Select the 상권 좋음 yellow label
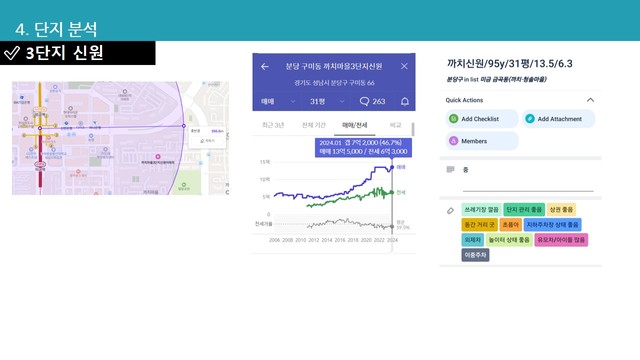This screenshot has height=360, width=640. (x=561, y=209)
